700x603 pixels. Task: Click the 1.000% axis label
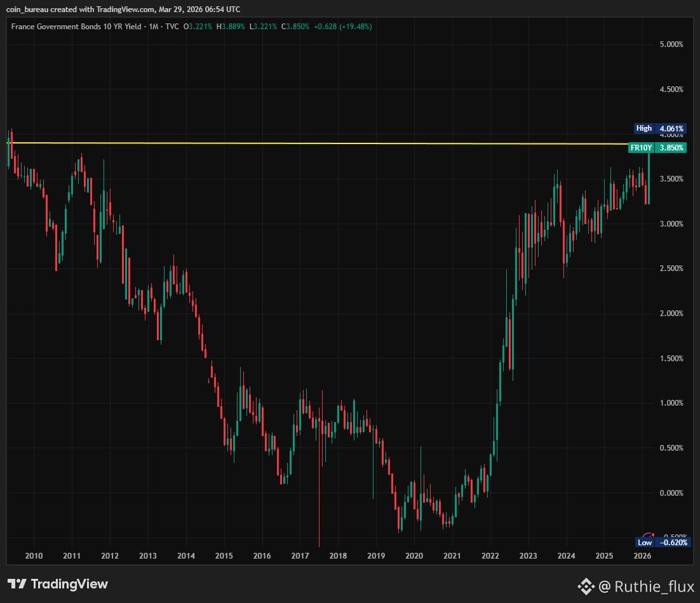[x=671, y=403]
